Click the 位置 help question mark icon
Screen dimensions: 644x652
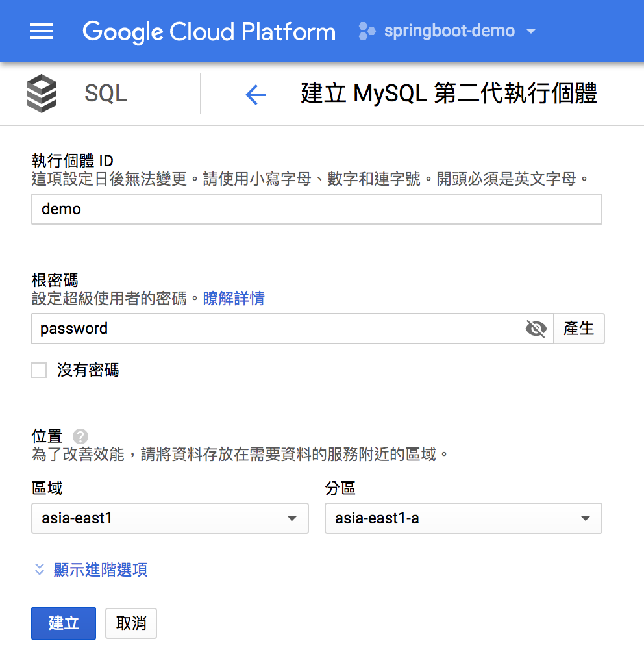[80, 436]
